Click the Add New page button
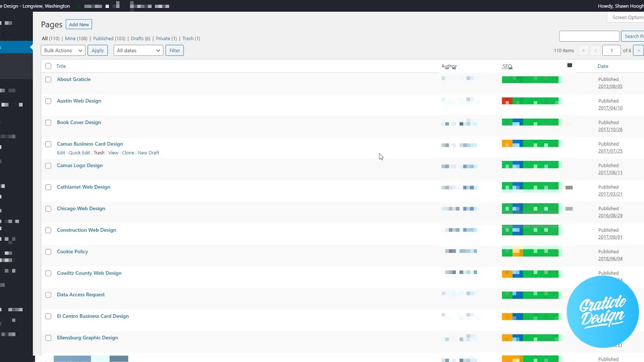The height and width of the screenshot is (362, 644). [x=79, y=25]
